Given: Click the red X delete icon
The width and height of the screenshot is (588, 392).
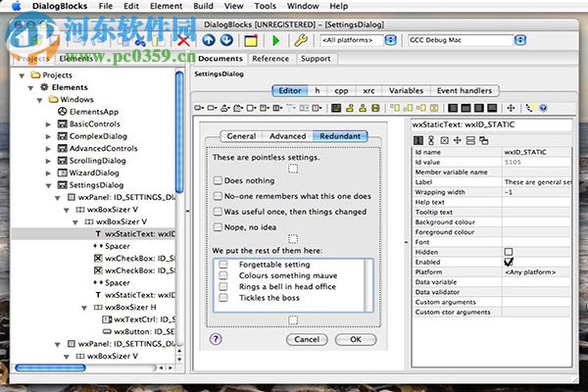Looking at the screenshot, I should point(183,40).
